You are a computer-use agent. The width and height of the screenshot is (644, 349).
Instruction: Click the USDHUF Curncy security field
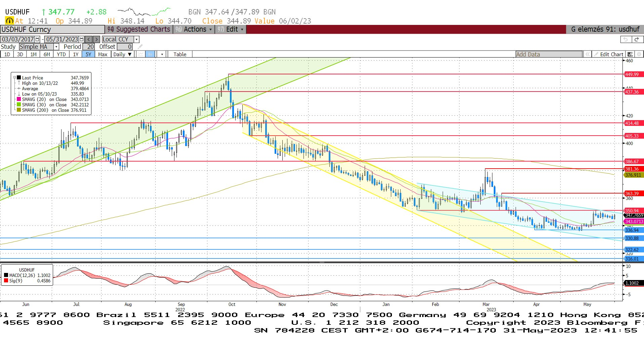[52, 29]
